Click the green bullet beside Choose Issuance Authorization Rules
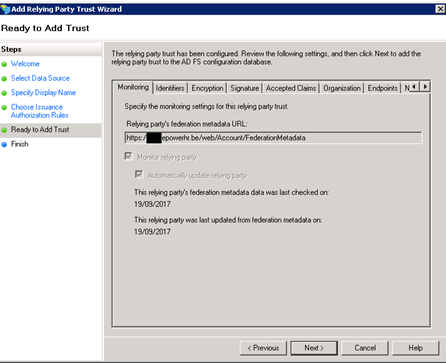 pyautogui.click(x=4, y=107)
